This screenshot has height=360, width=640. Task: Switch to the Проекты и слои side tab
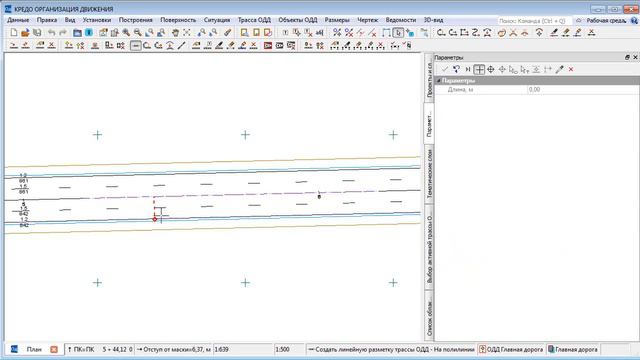pos(429,77)
